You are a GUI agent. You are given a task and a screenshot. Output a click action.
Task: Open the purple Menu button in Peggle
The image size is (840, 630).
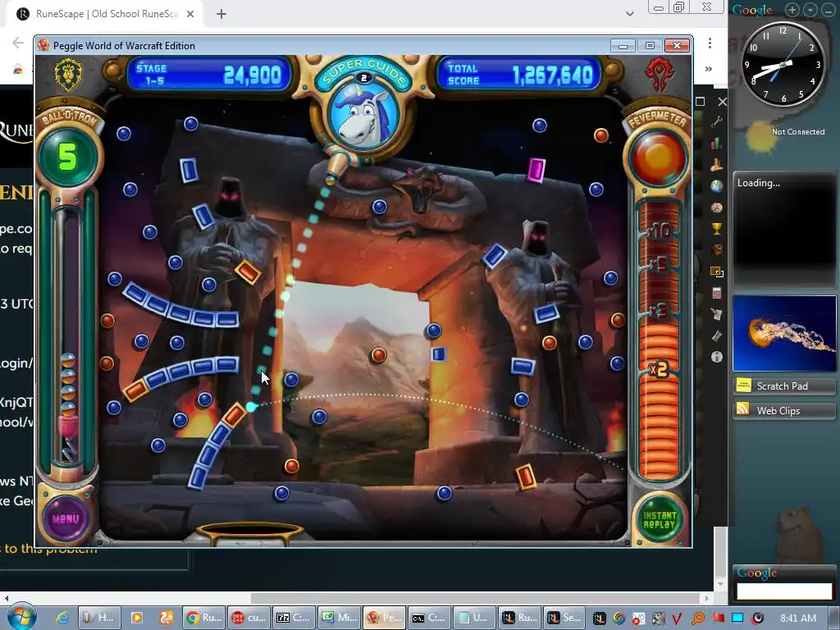(66, 518)
